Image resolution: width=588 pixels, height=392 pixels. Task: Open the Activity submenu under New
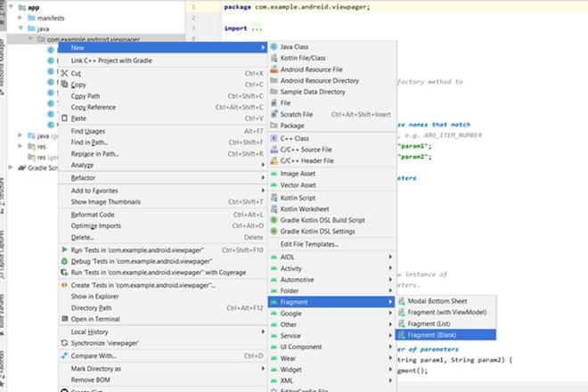tap(291, 268)
